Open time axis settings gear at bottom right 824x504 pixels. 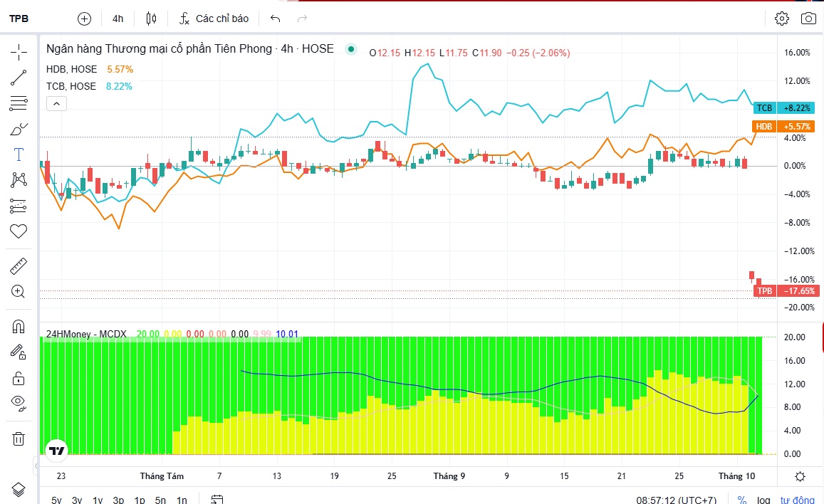[800, 477]
